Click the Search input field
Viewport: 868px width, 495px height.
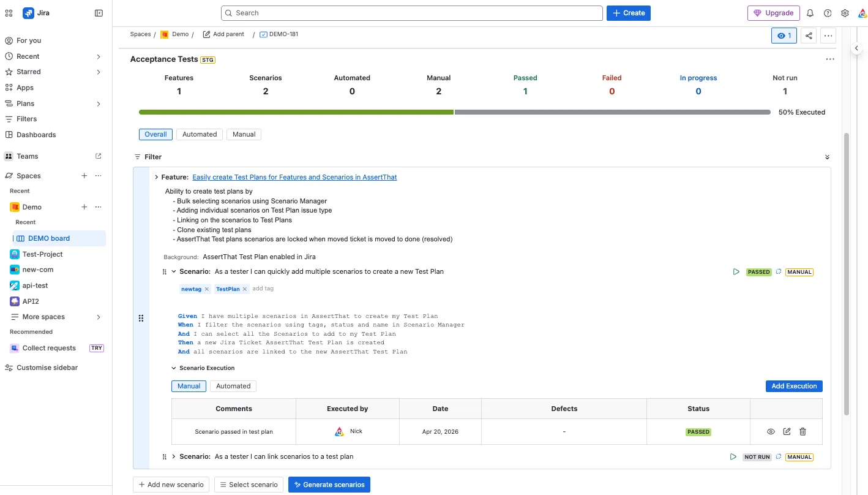pos(412,13)
